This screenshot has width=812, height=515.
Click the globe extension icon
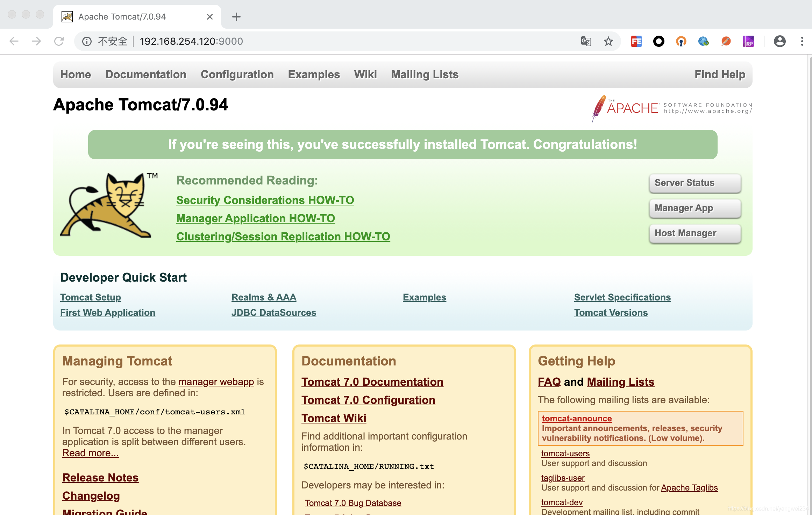click(x=704, y=41)
